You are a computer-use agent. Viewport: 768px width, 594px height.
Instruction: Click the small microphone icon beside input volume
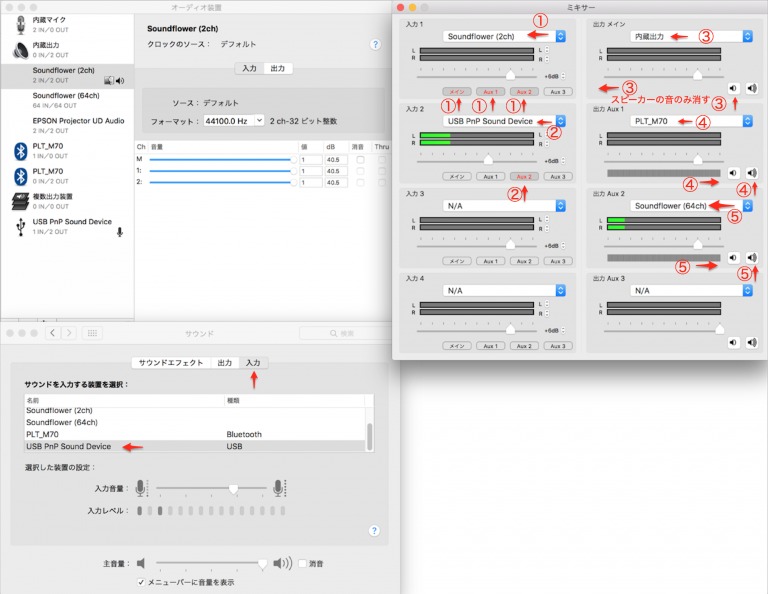click(x=141, y=488)
